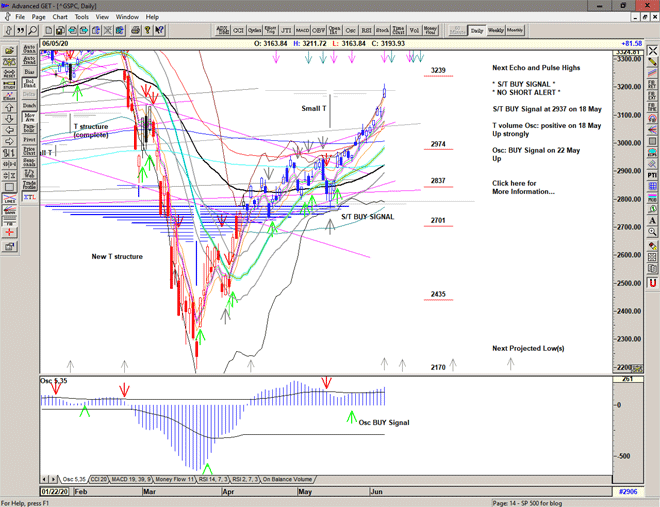Click the Trade Profile button
The image size is (660, 507).
(29, 184)
